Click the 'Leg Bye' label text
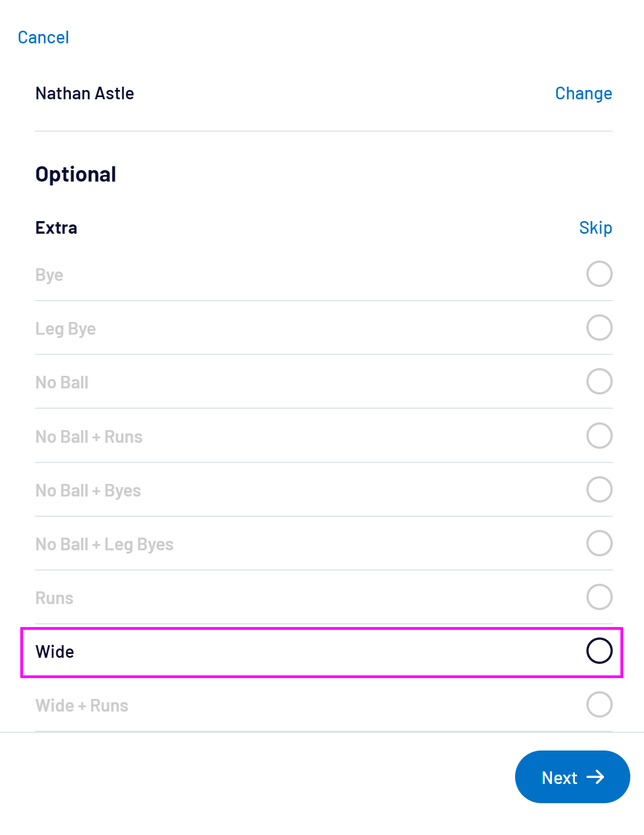Image resolution: width=644 pixels, height=835 pixels. point(65,329)
